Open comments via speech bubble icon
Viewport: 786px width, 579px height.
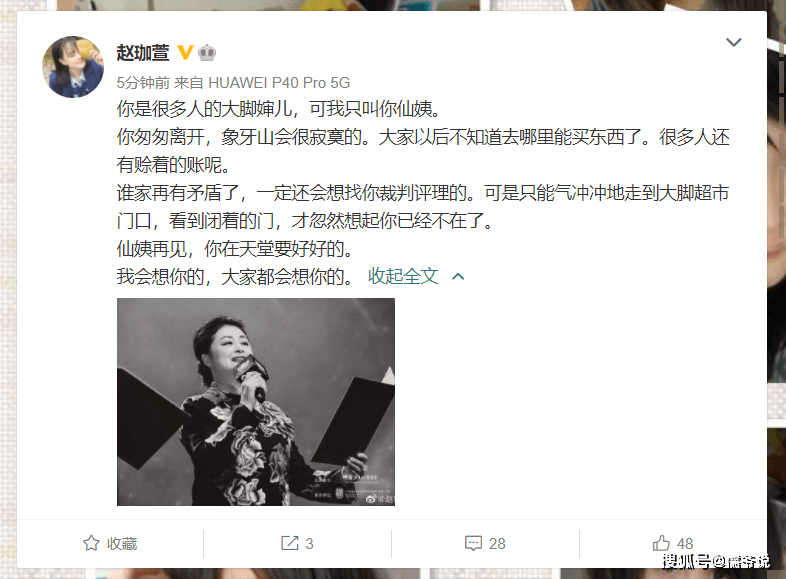coord(473,543)
